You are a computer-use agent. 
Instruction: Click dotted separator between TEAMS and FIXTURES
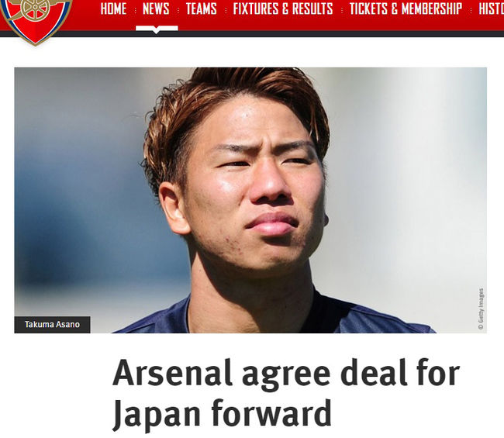[x=226, y=11]
